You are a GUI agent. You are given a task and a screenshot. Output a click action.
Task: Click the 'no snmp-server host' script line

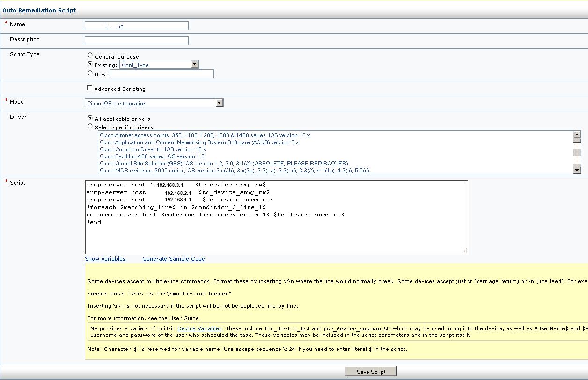pyautogui.click(x=215, y=215)
